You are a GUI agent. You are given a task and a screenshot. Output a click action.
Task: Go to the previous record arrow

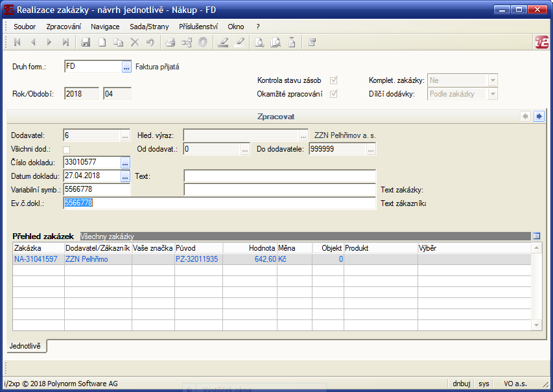[33, 42]
